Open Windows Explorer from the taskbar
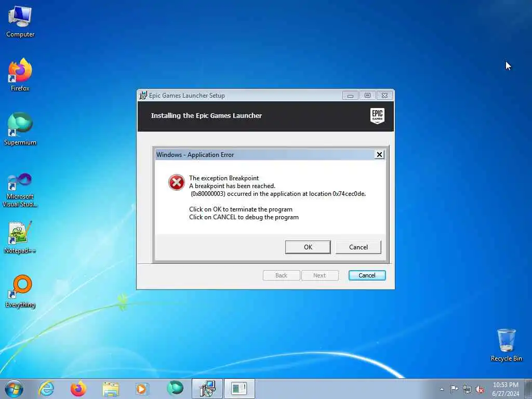This screenshot has width=532, height=399. point(111,389)
